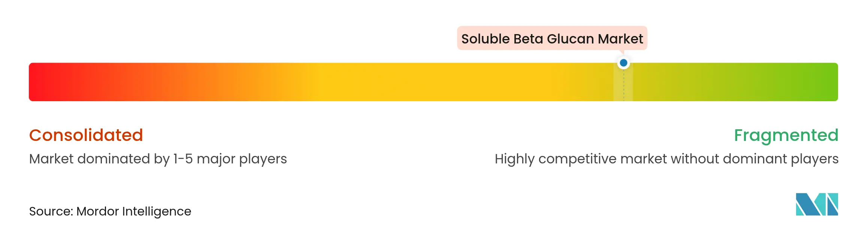Click the "Highly competitive market without dominant players" text
The width and height of the screenshot is (868, 238).
666,159
